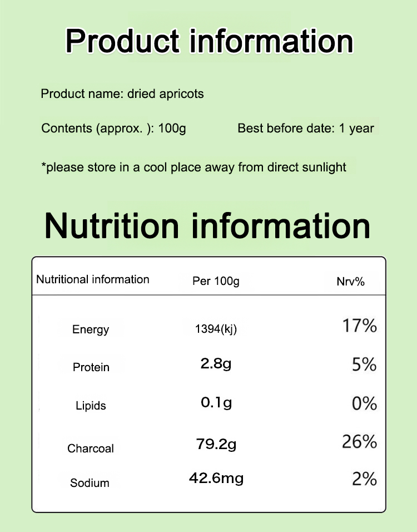Click the 79.2g value
This screenshot has width=417, height=532.
[x=216, y=444]
